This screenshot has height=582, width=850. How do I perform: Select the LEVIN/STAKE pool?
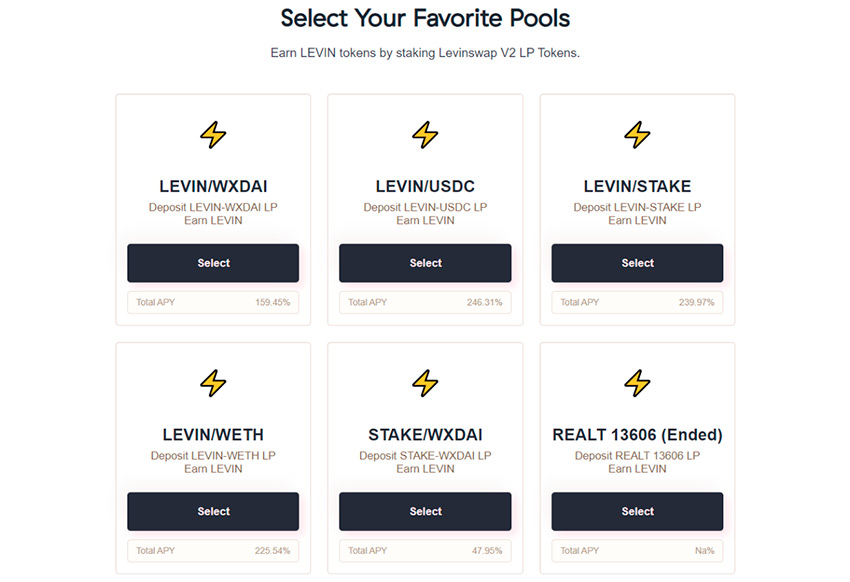click(637, 263)
